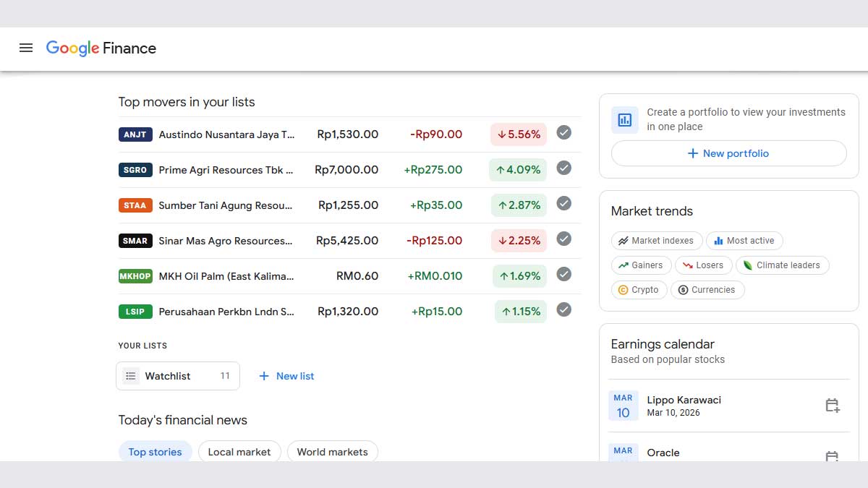This screenshot has width=868, height=488.
Task: Click the Google Finance logo
Action: tap(101, 48)
